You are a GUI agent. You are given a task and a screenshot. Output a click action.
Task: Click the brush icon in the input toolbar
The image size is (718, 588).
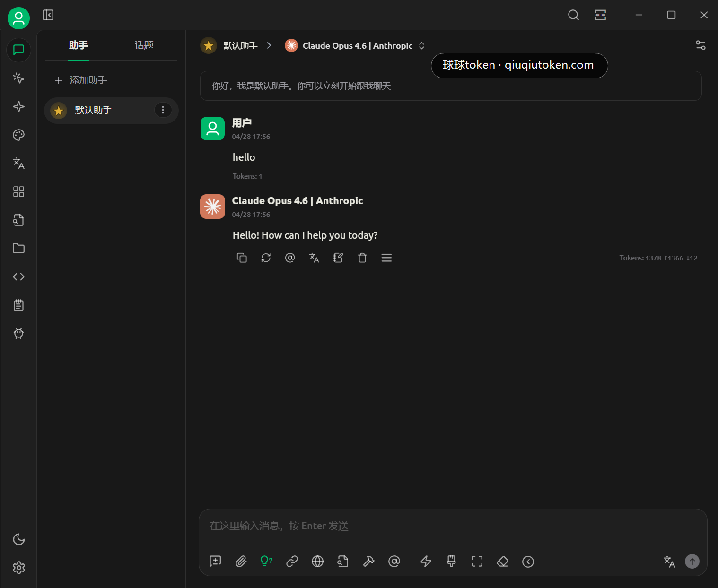pyautogui.click(x=451, y=561)
